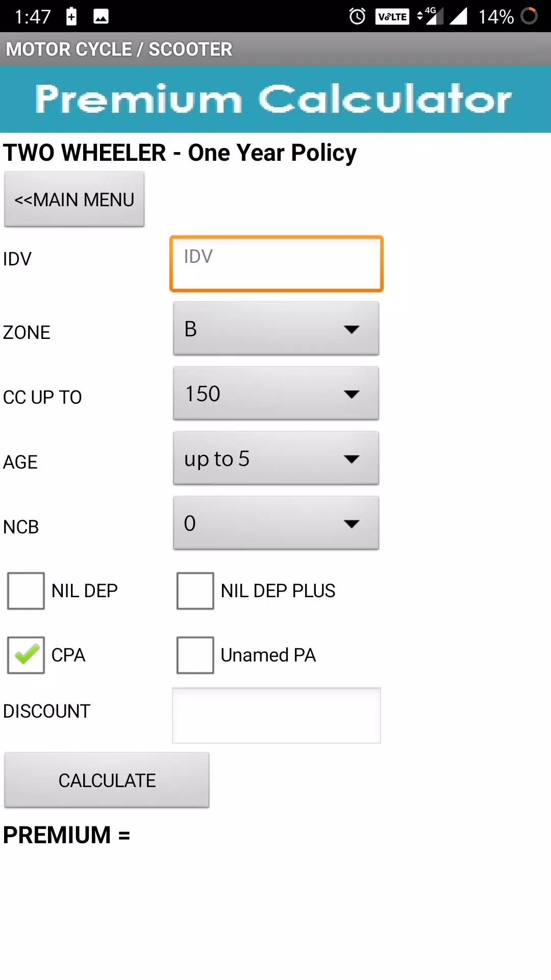Viewport: 551px width, 980px height.
Task: Select the DISCOUNT text field
Action: (277, 716)
